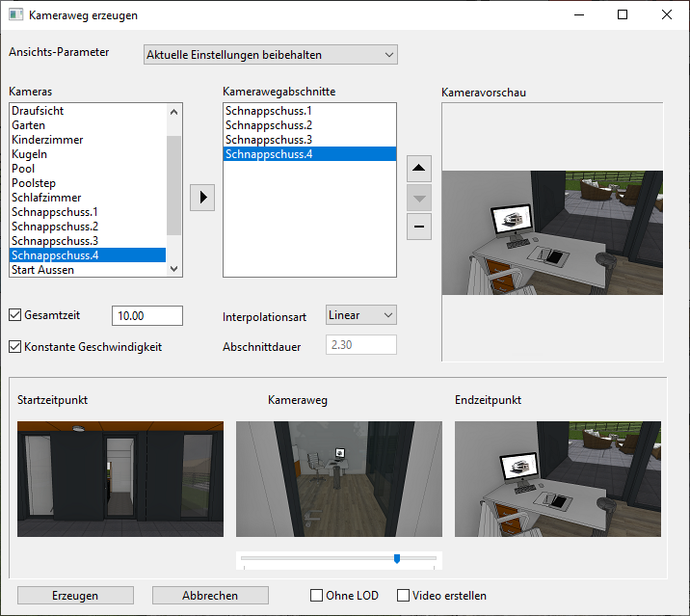This screenshot has width=690, height=616.
Task: Open the Ansichts-Parameter dropdown
Action: [270, 55]
